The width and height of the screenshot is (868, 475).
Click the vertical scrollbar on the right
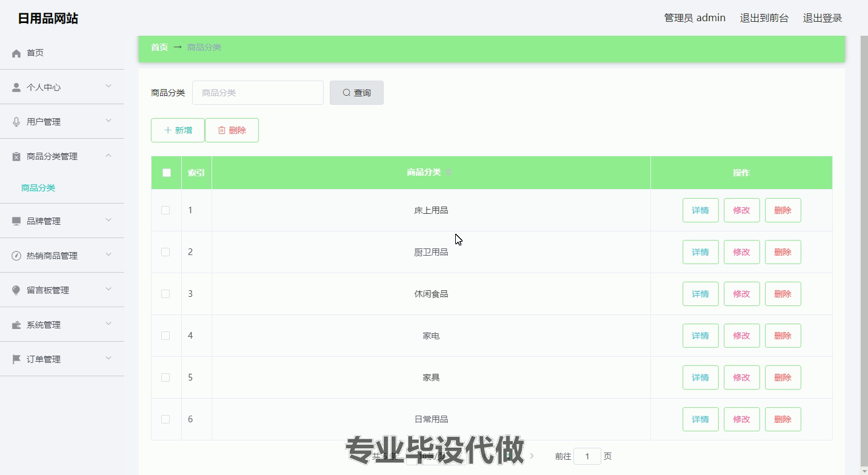[x=864, y=250]
